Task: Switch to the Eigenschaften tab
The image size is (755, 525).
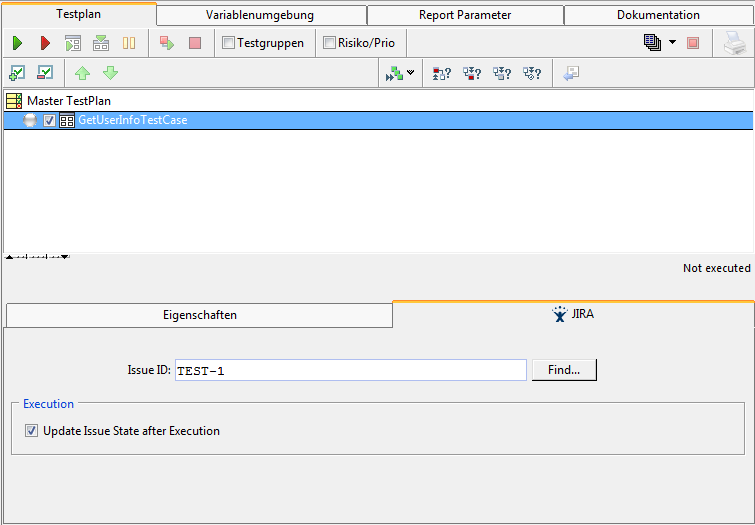Action: 199,314
